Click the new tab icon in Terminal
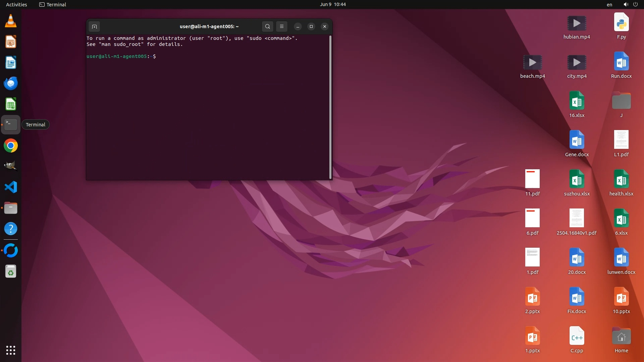The image size is (644, 362). (x=94, y=26)
